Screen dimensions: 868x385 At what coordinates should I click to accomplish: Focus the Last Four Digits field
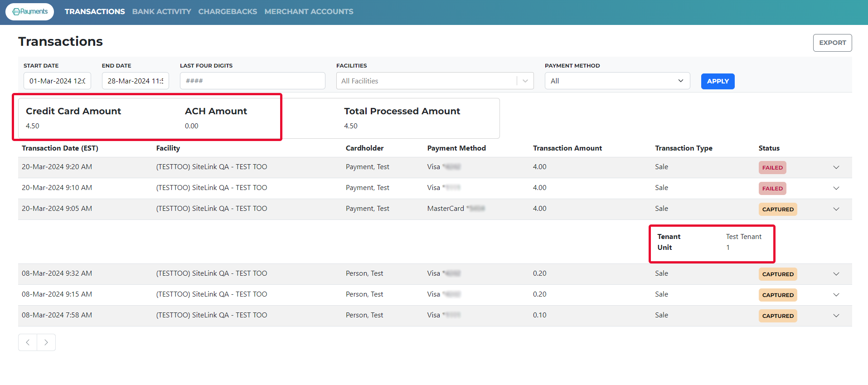252,81
